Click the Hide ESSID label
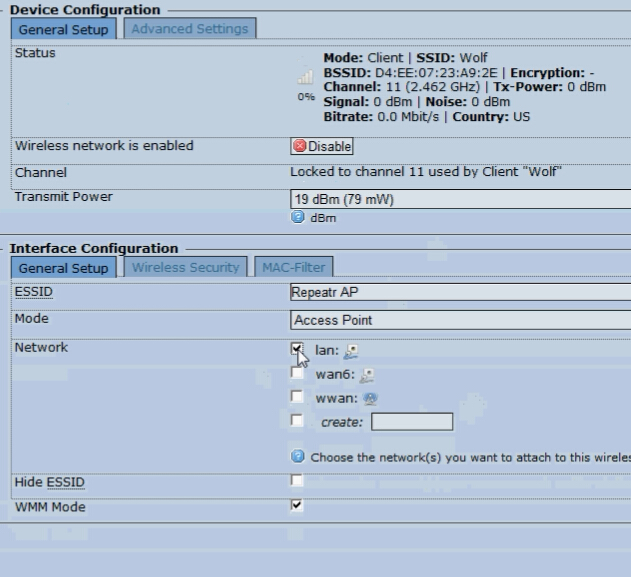The image size is (631, 577). (49, 482)
